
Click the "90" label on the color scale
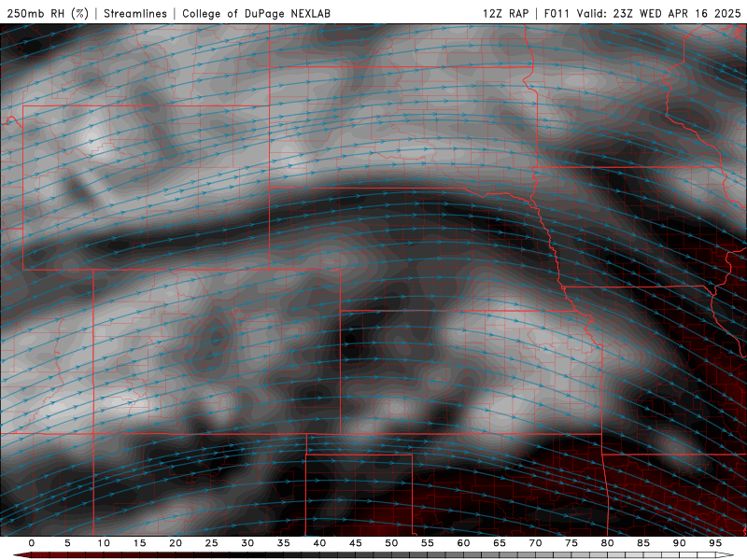(x=679, y=543)
